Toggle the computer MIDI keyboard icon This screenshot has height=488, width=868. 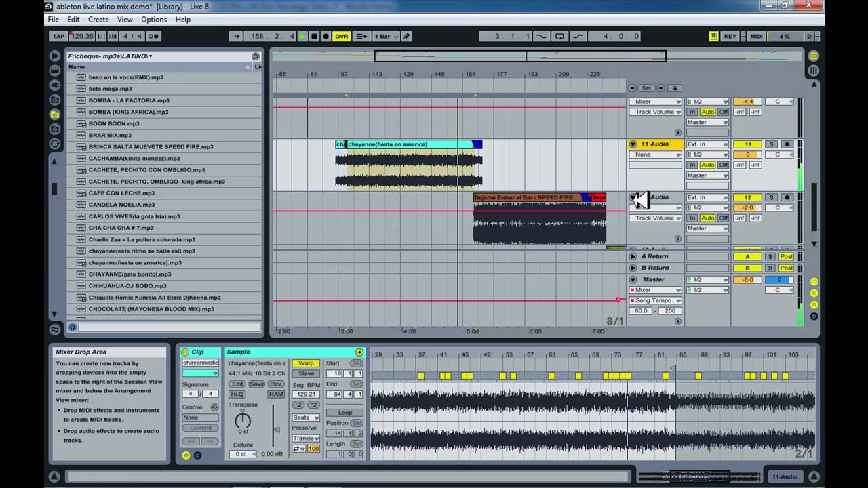click(713, 36)
